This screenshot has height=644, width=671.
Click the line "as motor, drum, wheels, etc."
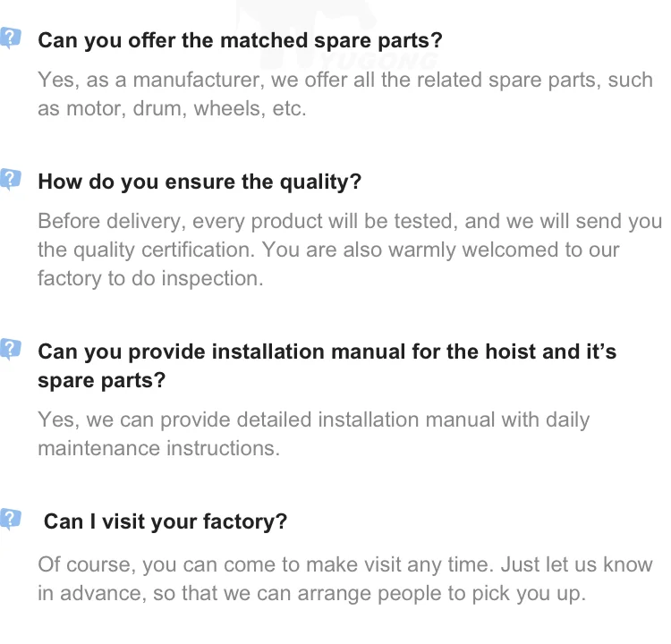[172, 109]
